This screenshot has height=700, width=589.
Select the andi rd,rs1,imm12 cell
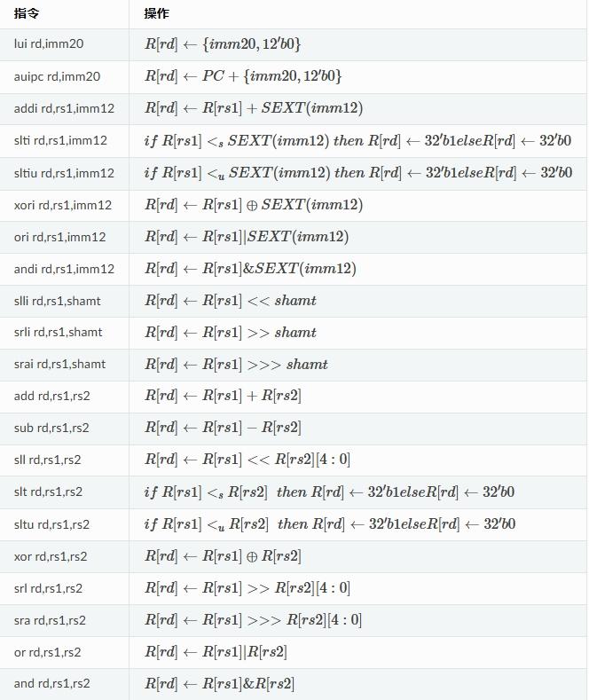64,269
